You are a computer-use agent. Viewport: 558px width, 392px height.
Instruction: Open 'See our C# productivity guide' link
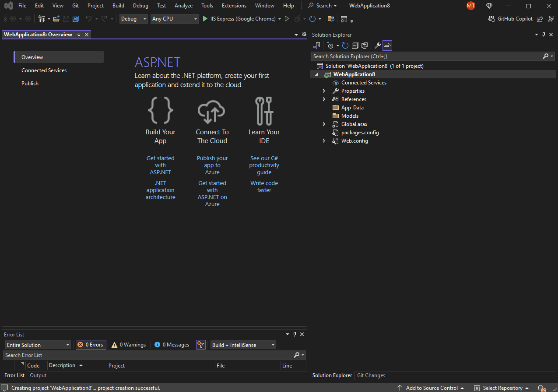pyautogui.click(x=264, y=165)
